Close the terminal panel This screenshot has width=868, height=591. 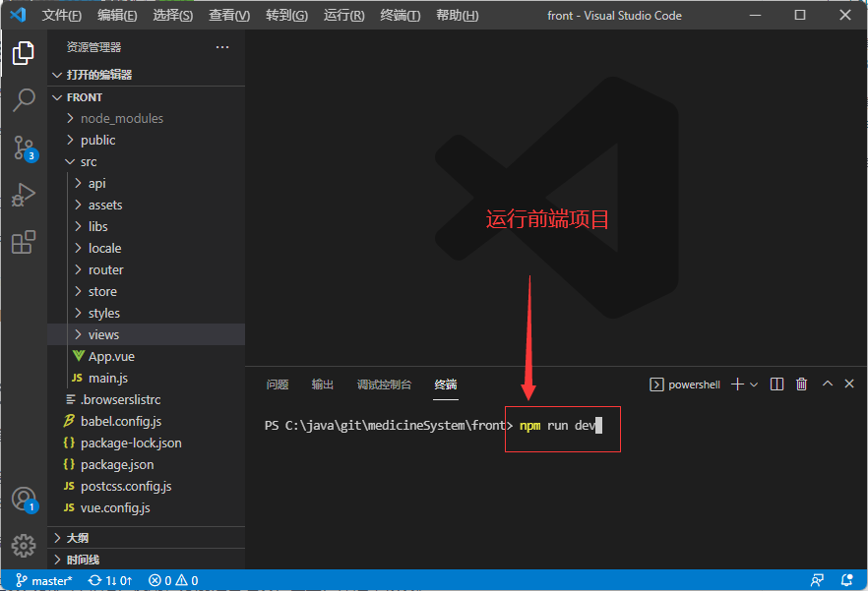click(849, 384)
